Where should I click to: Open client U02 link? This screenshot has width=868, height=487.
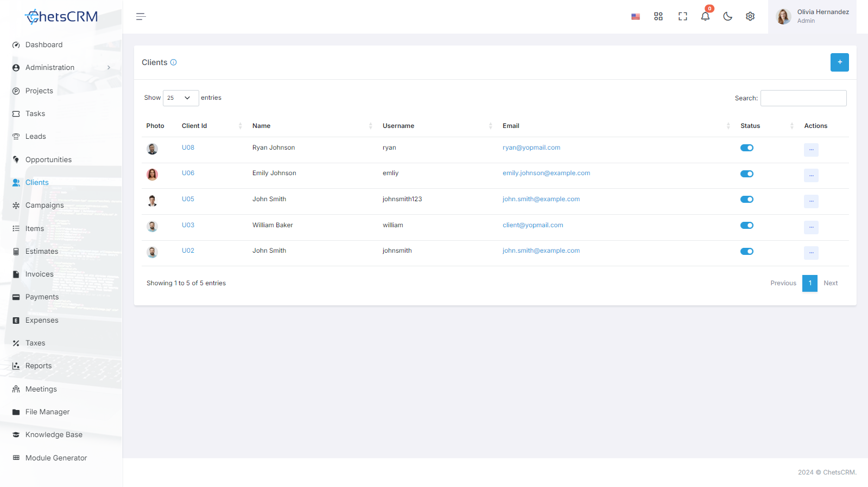[x=188, y=251]
